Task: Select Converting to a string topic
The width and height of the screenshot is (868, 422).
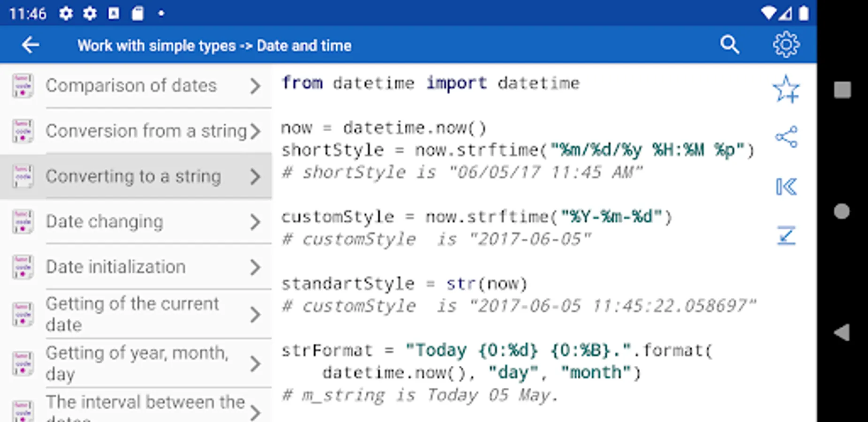Action: pyautogui.click(x=133, y=177)
